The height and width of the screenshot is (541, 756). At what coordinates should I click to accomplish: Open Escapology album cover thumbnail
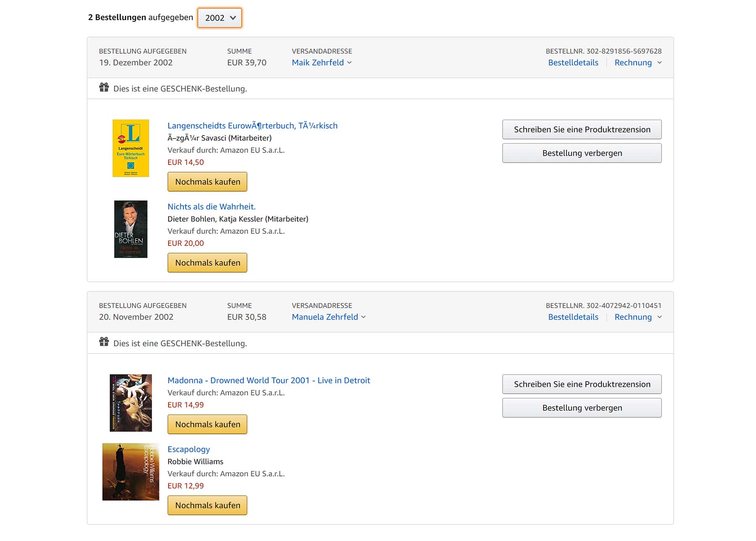[131, 472]
